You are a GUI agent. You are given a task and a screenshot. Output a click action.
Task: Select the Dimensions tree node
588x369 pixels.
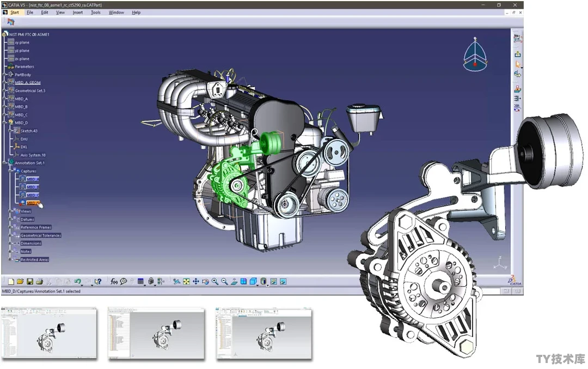(31, 243)
